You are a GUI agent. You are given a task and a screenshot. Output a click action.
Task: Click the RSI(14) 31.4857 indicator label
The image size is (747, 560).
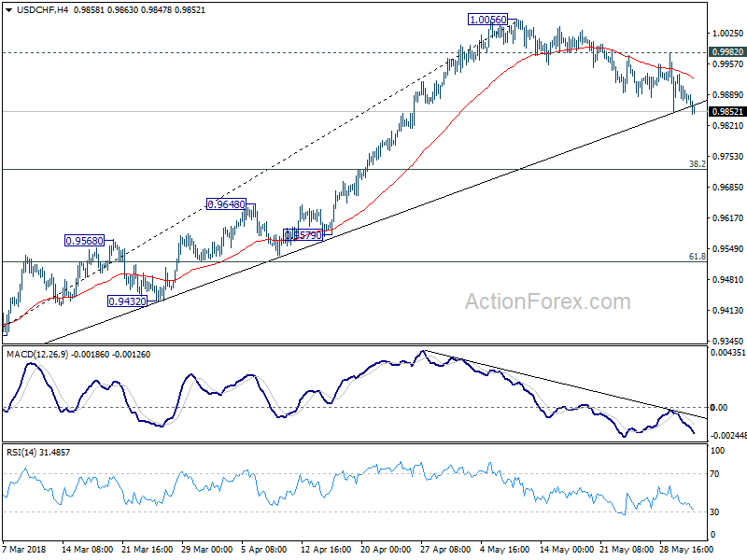click(x=38, y=453)
